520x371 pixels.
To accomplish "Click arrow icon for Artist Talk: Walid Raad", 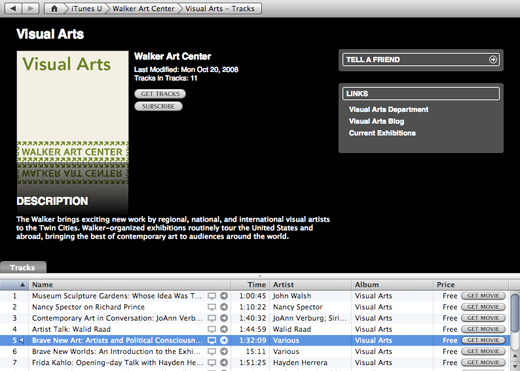I will (x=224, y=329).
